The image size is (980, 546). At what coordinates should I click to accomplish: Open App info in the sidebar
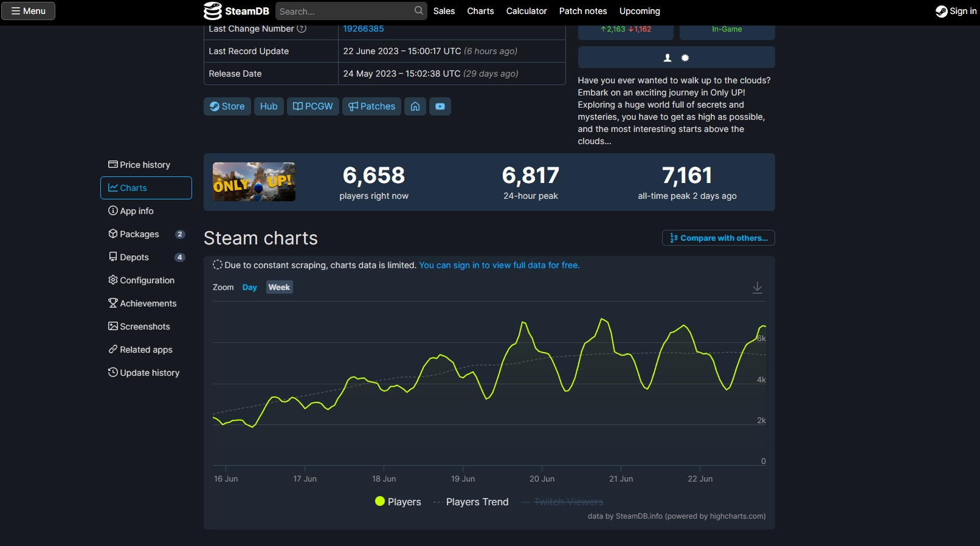[x=146, y=211]
